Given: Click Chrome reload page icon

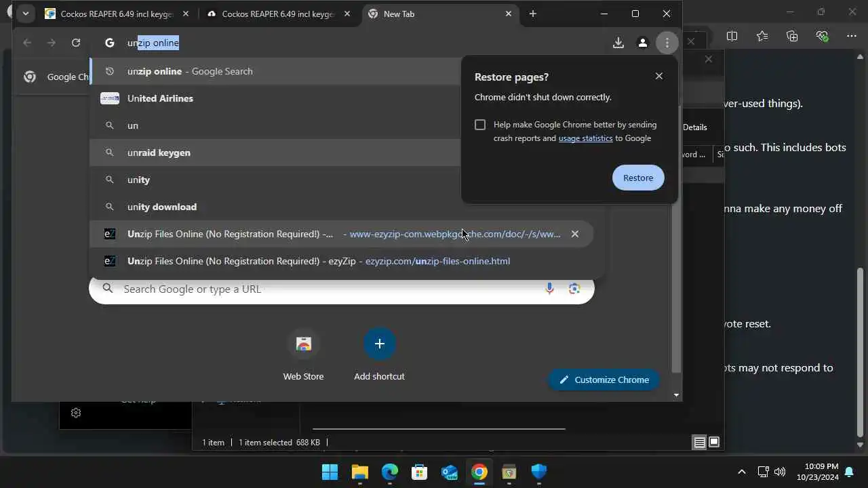Looking at the screenshot, I should click(76, 43).
